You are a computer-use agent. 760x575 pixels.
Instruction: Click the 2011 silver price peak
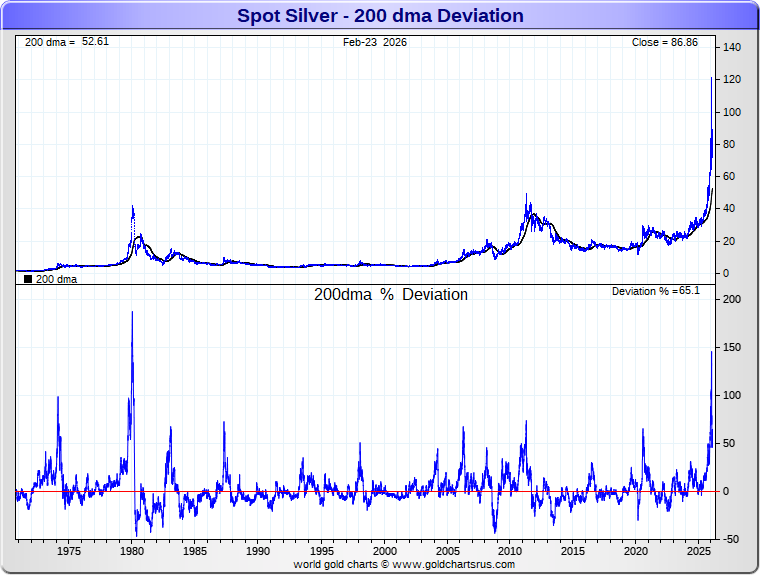[x=526, y=195]
